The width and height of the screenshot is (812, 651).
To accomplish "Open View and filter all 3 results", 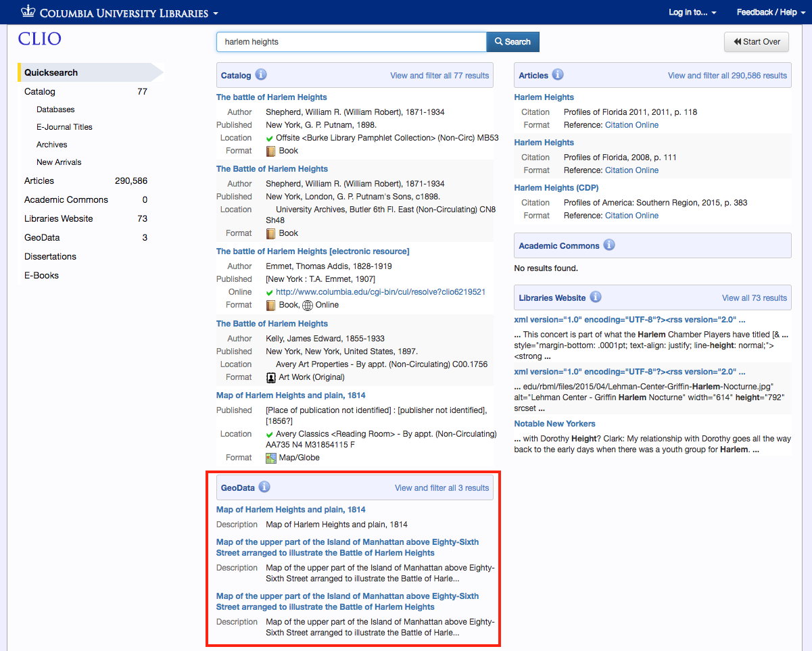I will click(441, 488).
